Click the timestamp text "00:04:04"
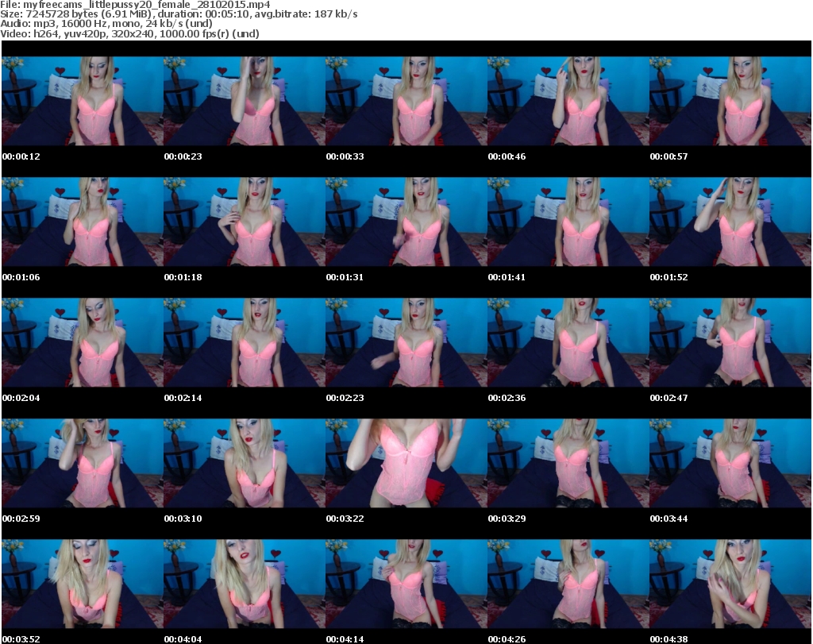 [x=183, y=639]
